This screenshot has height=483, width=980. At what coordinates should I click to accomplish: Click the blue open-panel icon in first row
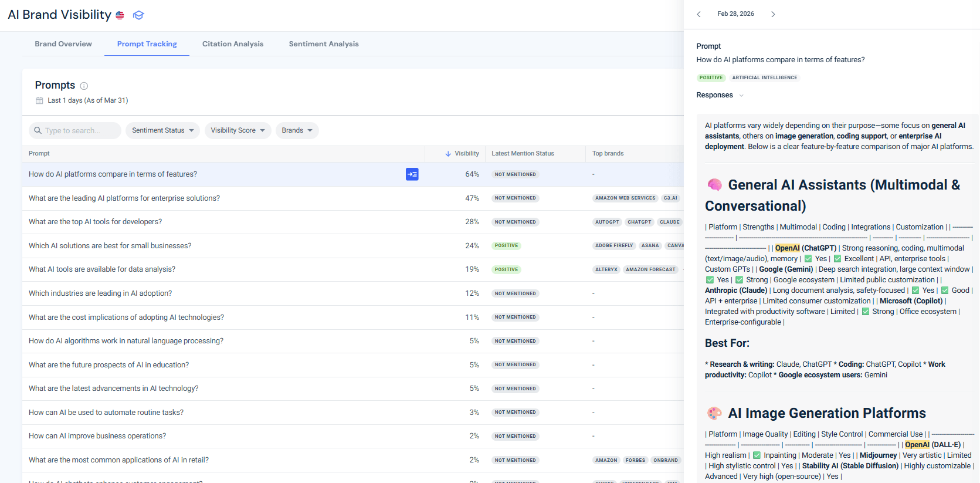[x=412, y=174]
